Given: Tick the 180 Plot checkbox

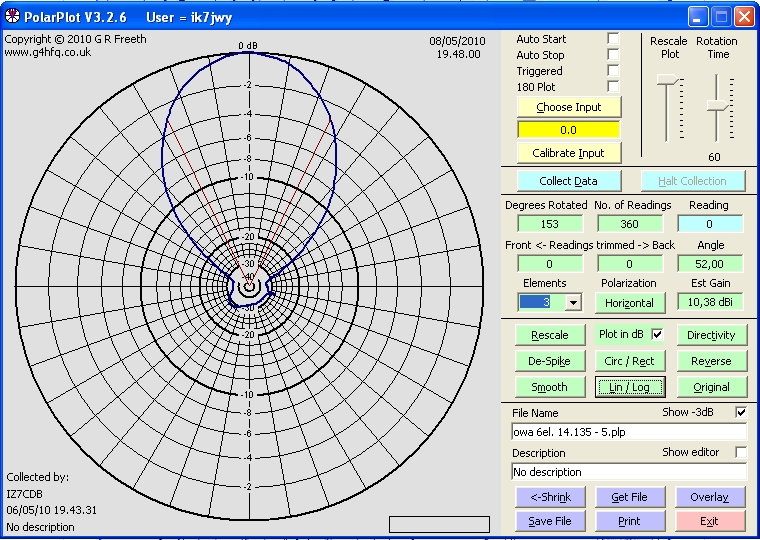Looking at the screenshot, I should pyautogui.click(x=613, y=86).
